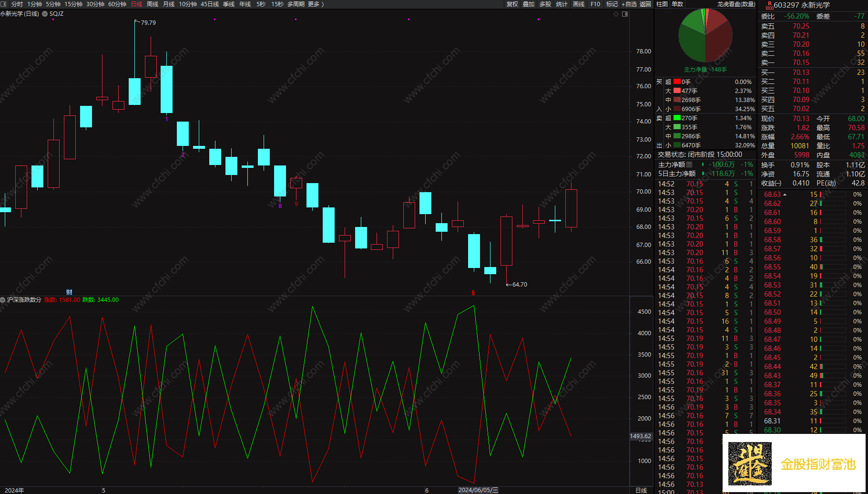Expand the 更多 periods arrow
Screen dimensions: 868x494
(x=323, y=4)
